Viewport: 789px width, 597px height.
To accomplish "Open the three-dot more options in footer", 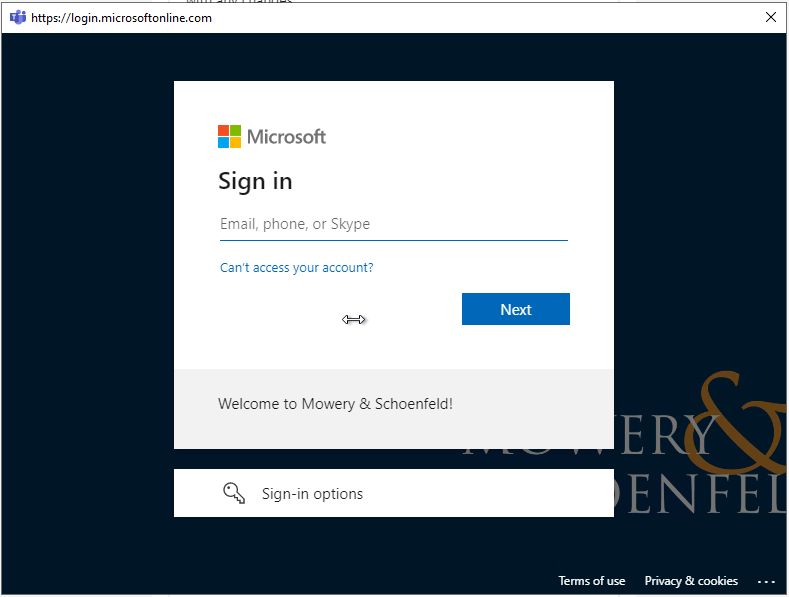I will click(766, 581).
